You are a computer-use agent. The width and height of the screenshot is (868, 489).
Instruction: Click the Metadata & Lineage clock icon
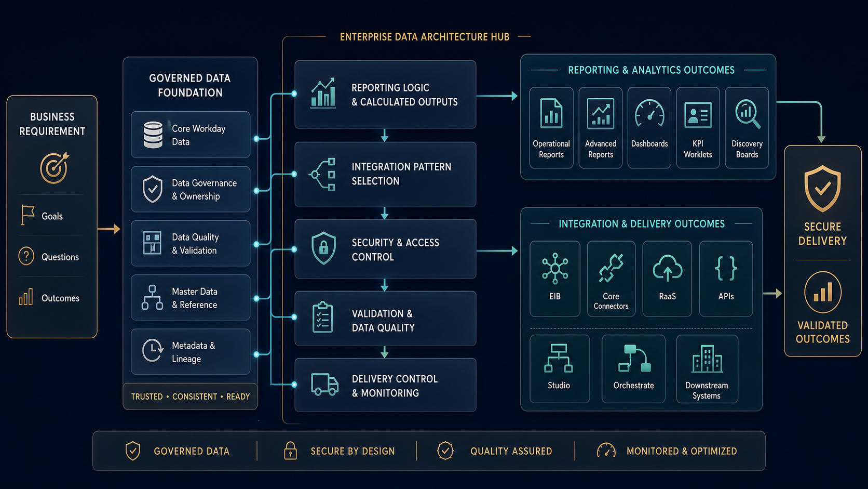153,351
